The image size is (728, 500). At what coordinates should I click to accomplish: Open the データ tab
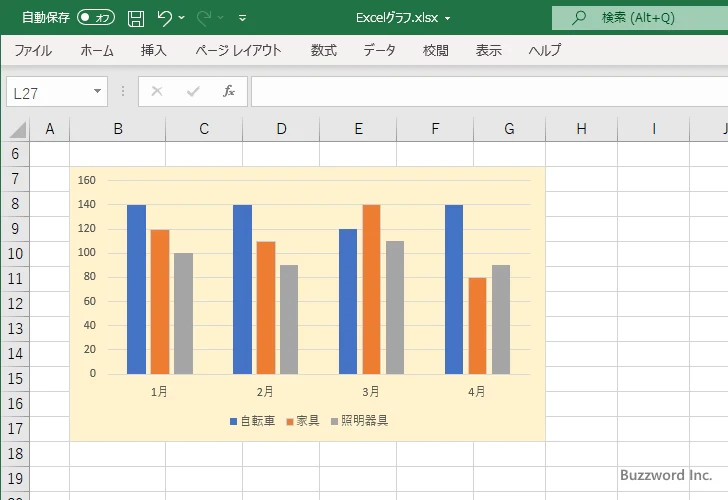pyautogui.click(x=379, y=50)
